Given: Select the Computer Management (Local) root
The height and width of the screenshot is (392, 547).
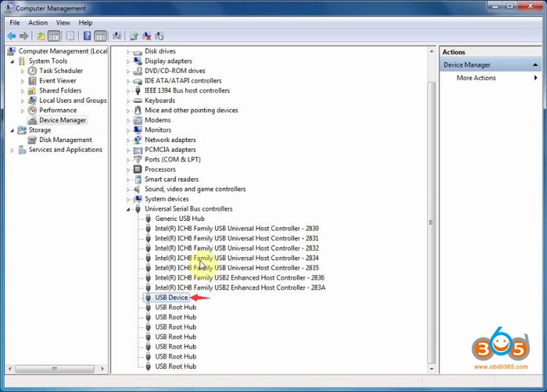Looking at the screenshot, I should coord(63,51).
